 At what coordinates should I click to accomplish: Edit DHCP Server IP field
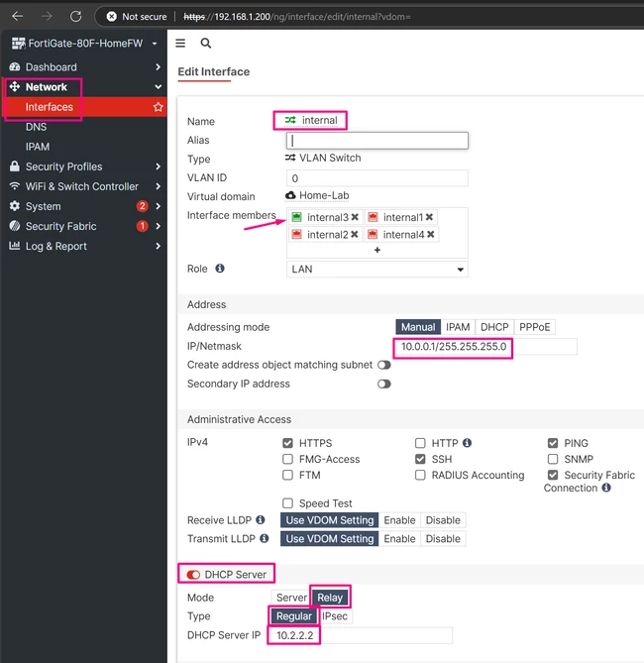pyautogui.click(x=362, y=635)
